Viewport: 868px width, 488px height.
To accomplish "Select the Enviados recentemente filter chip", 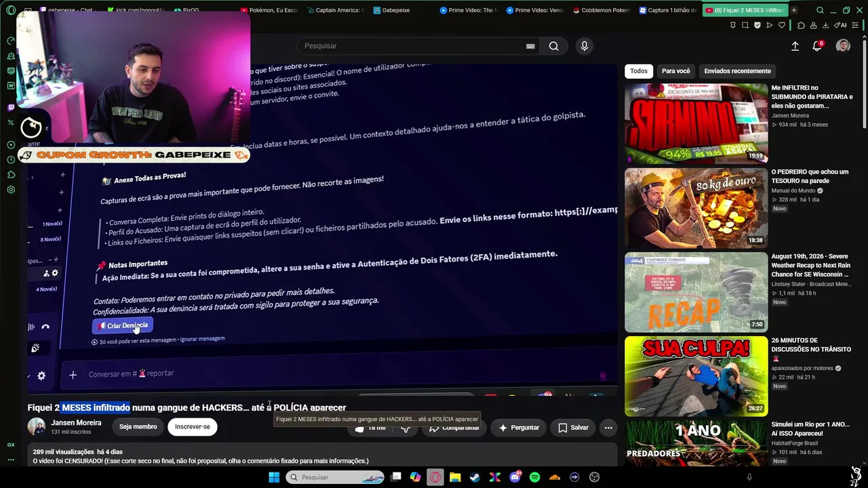I will pyautogui.click(x=738, y=71).
